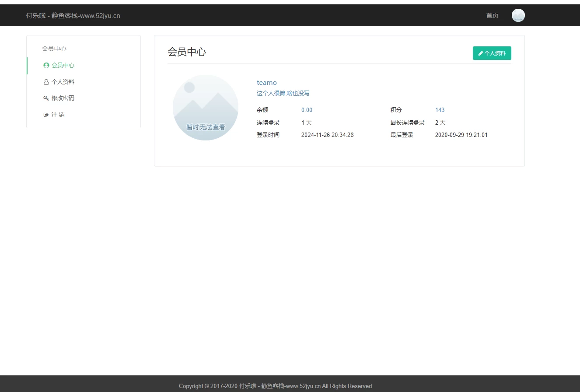580x392 pixels.
Task: Click the person icon beside sidebar 个人资料
Action: (x=46, y=82)
